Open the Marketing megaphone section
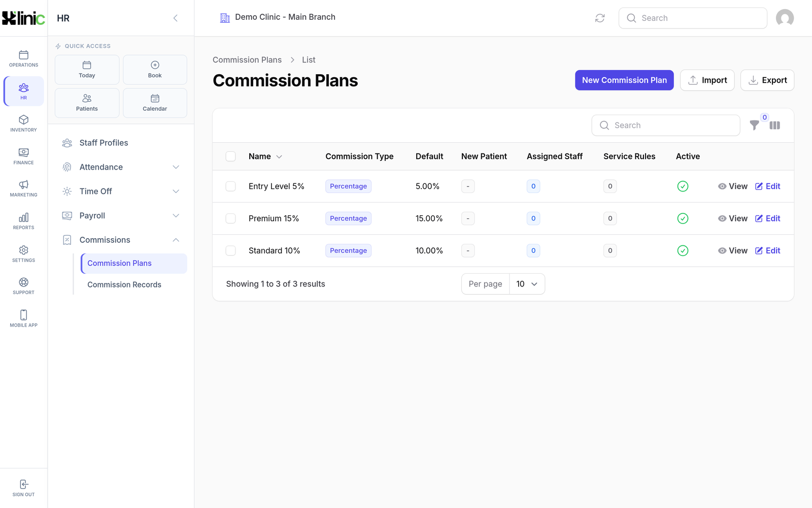The image size is (812, 508). point(23,188)
